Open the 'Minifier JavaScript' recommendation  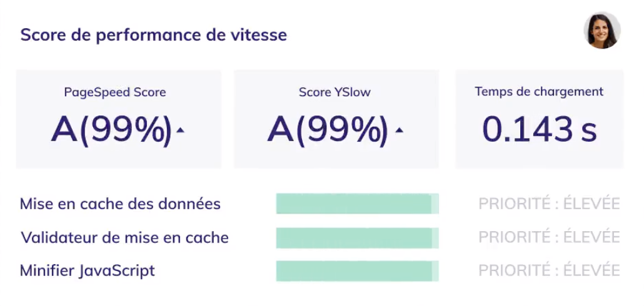[88, 271]
